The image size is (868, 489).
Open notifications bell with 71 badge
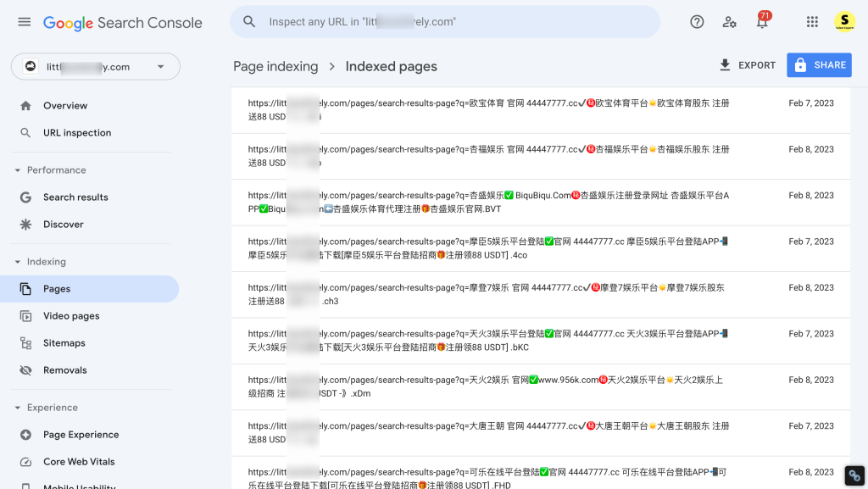[763, 20]
